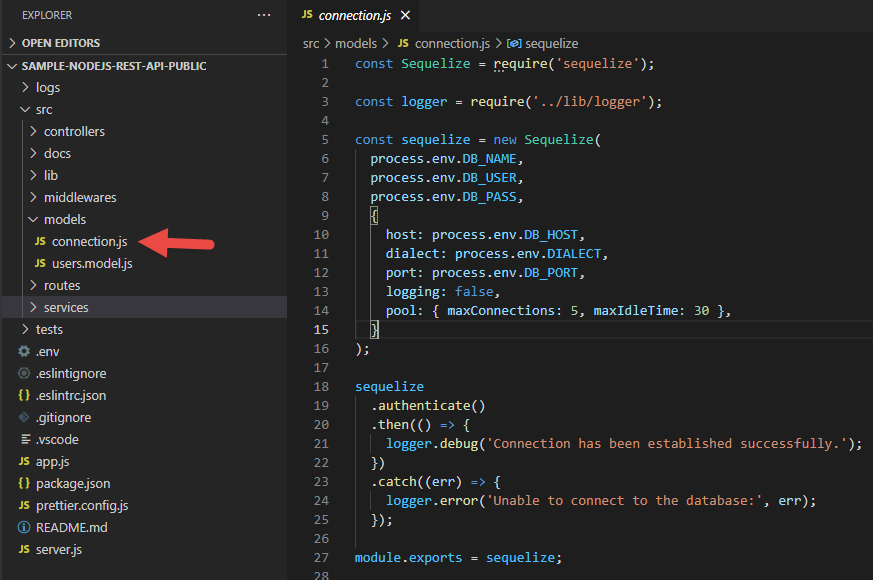Open src via the breadcrumb link
Image resolution: width=873 pixels, height=580 pixels.
point(311,44)
